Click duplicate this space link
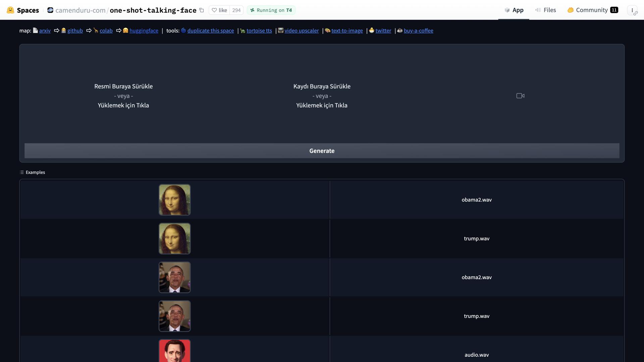The height and width of the screenshot is (362, 644). point(210,31)
